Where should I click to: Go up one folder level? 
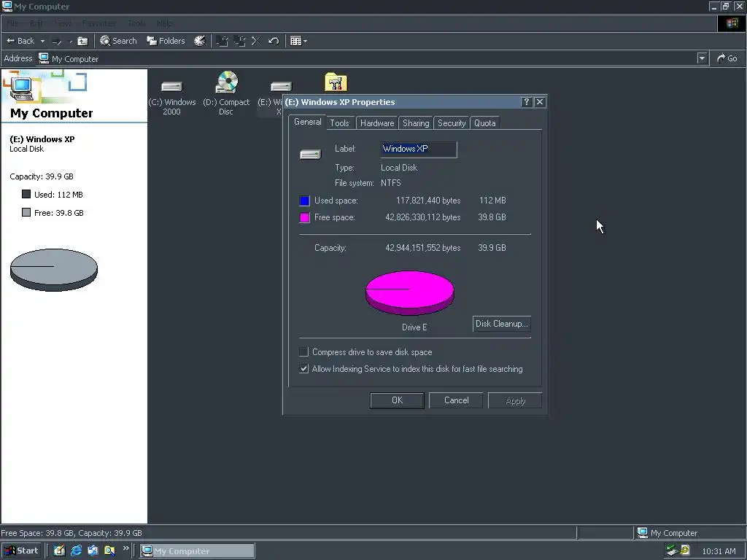[x=82, y=42]
